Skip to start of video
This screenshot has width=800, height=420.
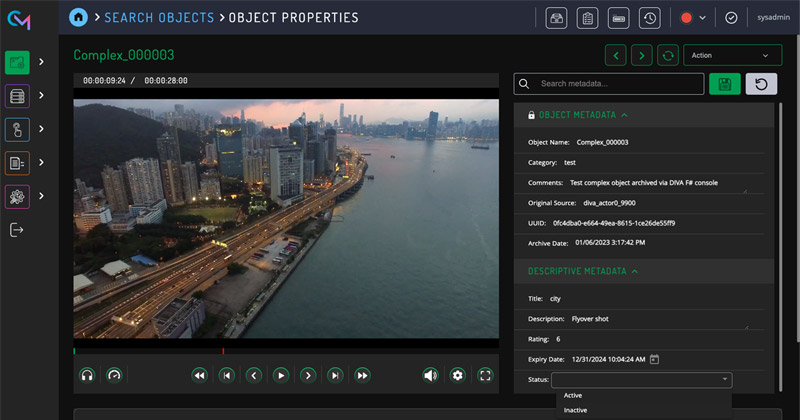click(x=227, y=376)
